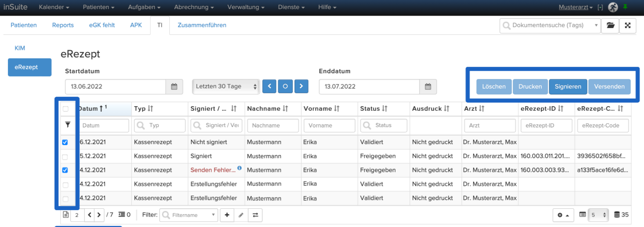Screen dimensions: 644x227
Task: Switch to the Zusammenführen tab
Action: [x=202, y=25]
